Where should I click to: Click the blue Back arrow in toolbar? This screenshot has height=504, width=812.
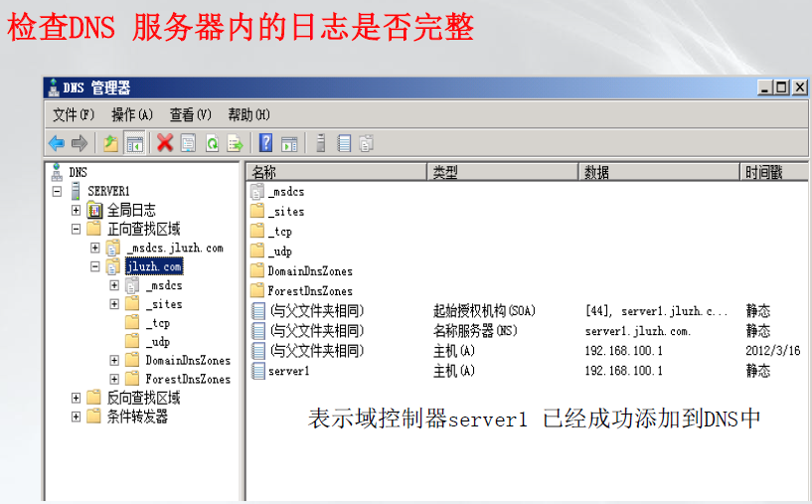coord(57,143)
